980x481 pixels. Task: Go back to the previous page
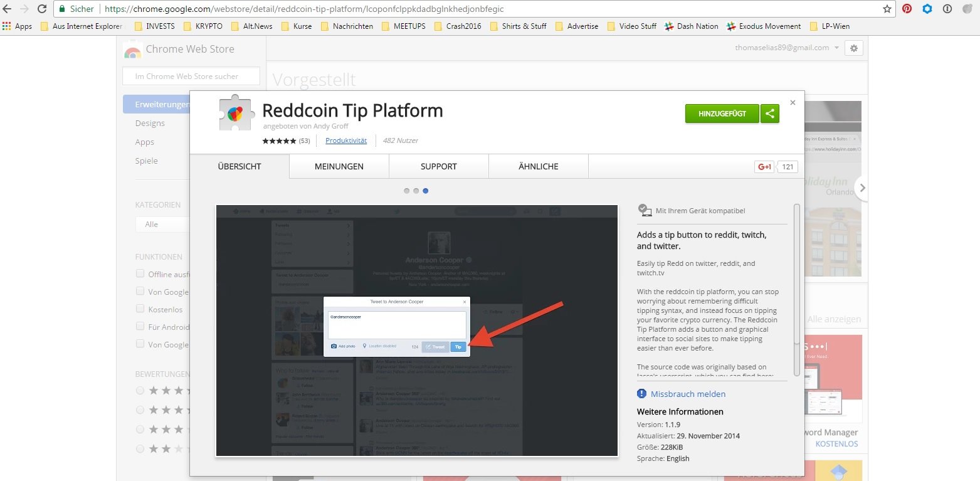pos(8,9)
